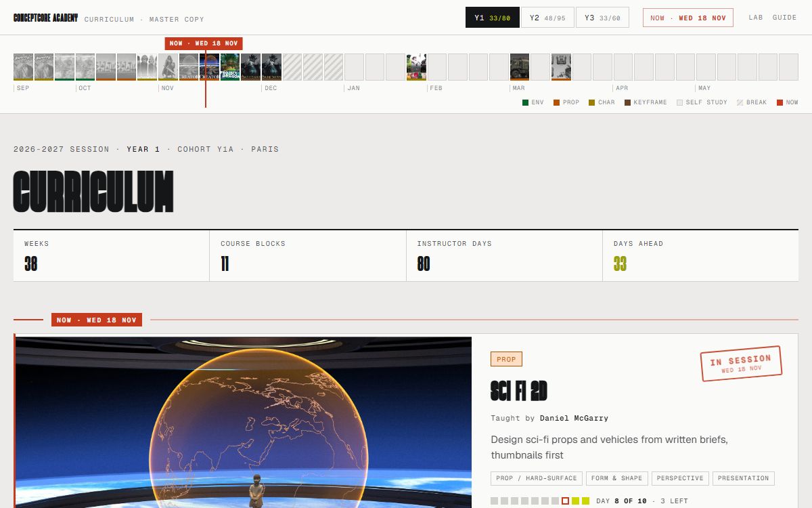
Task: Jump to today with the NOW · WED 18 NOV header button
Action: point(688,18)
